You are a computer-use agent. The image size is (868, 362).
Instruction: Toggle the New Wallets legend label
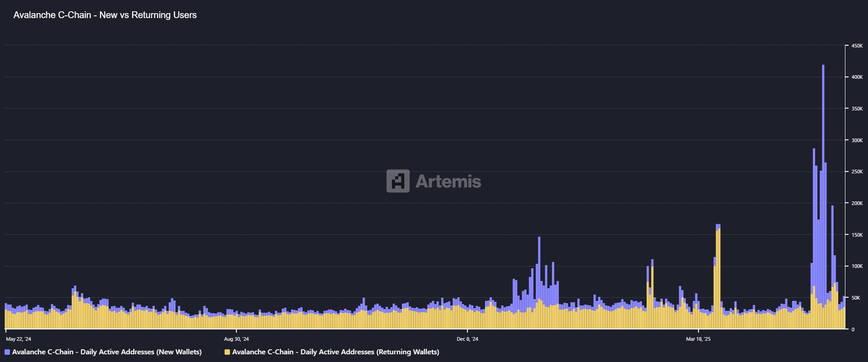point(107,352)
